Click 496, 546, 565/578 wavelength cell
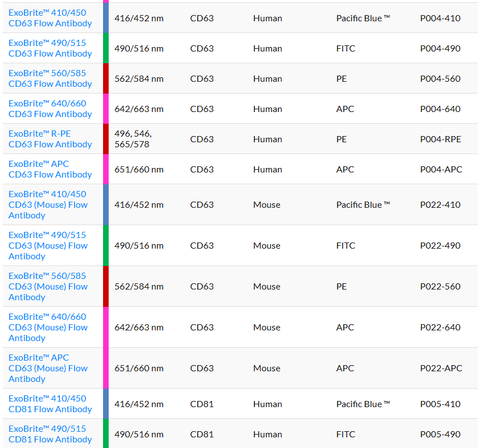The height and width of the screenshot is (448, 480). [133, 139]
